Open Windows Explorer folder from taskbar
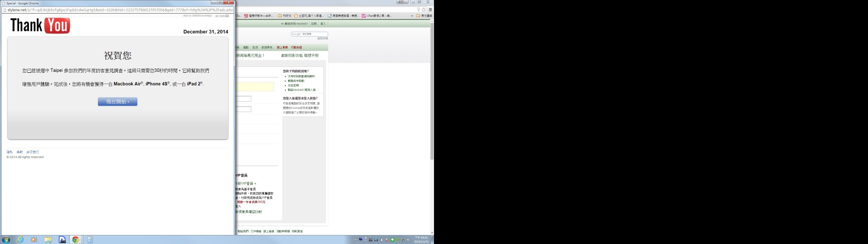 (x=48, y=240)
